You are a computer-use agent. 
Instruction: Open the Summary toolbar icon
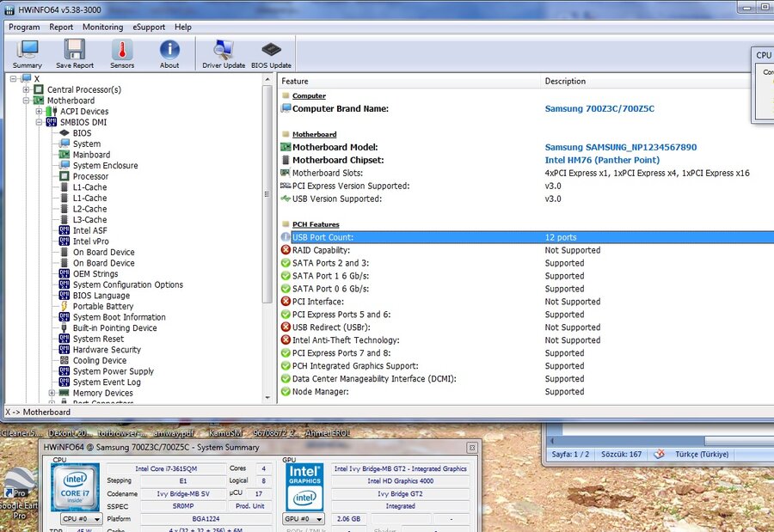tap(28, 54)
